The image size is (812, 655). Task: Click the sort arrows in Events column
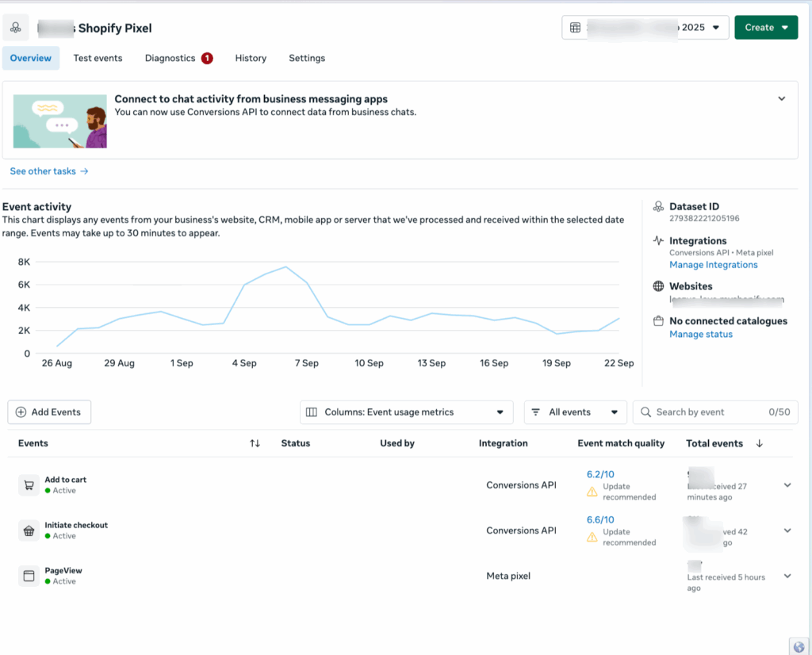(x=255, y=443)
